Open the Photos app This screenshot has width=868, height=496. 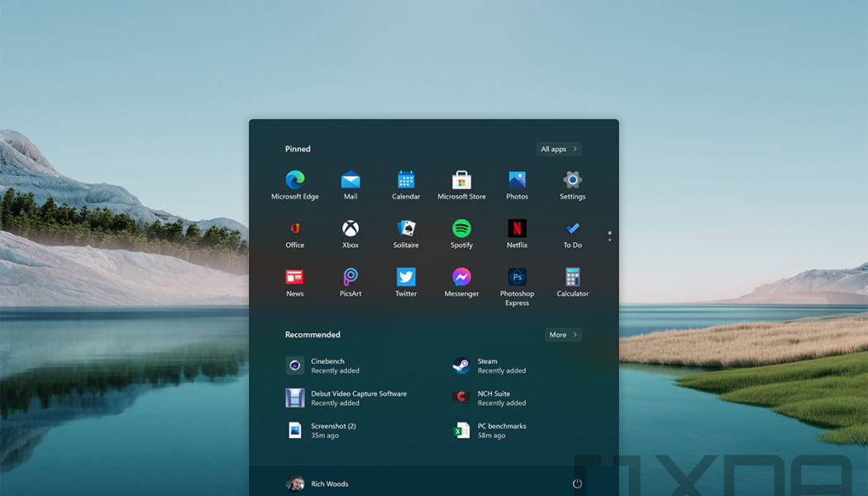click(x=516, y=184)
